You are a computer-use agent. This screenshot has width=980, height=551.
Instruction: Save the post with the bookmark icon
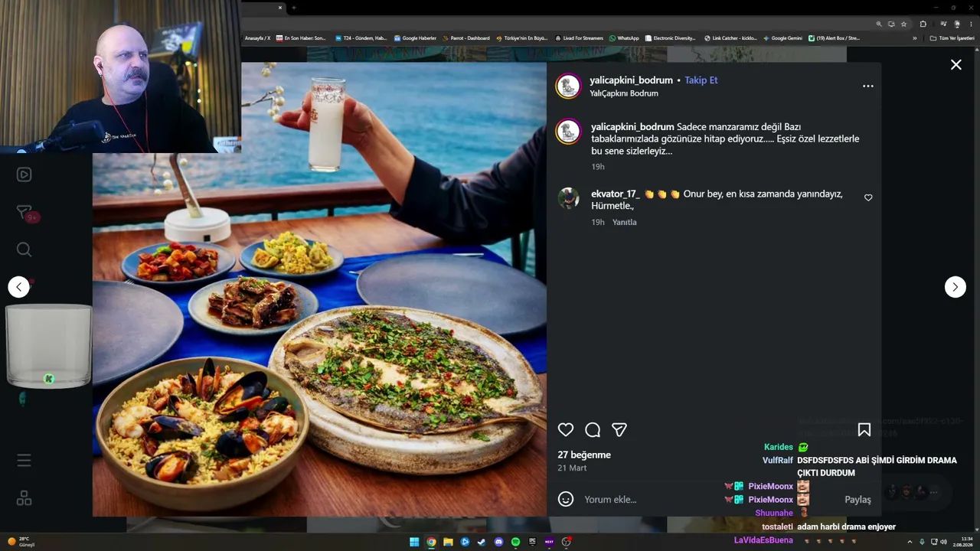pyautogui.click(x=864, y=430)
